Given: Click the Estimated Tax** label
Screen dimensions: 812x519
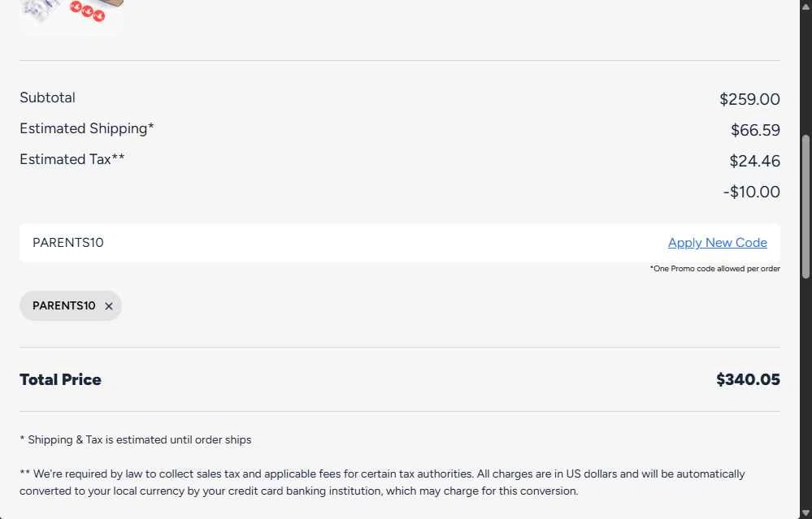Looking at the screenshot, I should pyautogui.click(x=72, y=159).
